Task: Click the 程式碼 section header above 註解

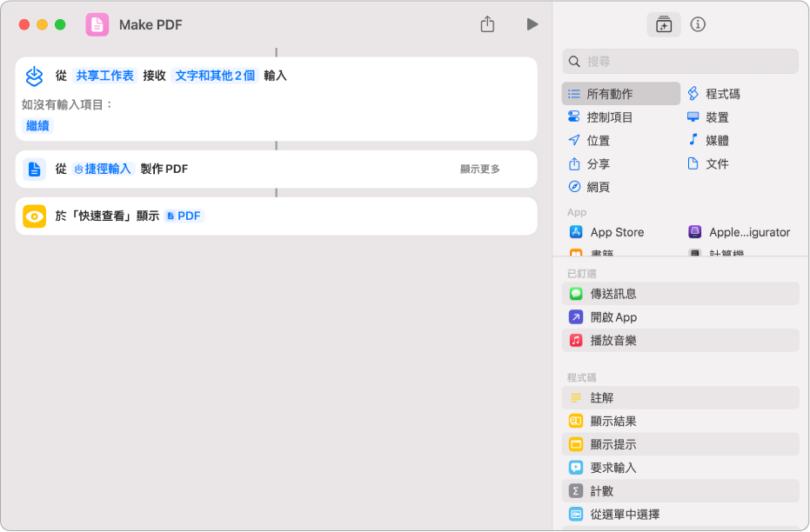Action: tap(582, 377)
